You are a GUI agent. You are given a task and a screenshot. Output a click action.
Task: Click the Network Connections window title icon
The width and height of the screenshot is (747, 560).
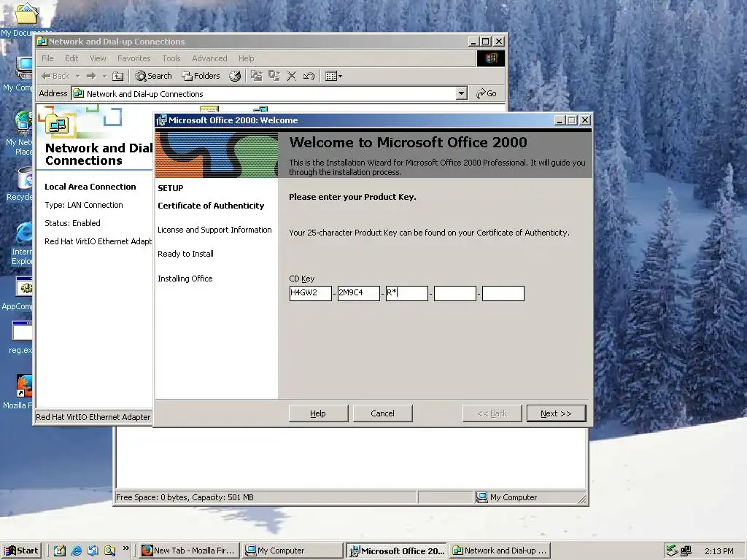click(x=42, y=42)
